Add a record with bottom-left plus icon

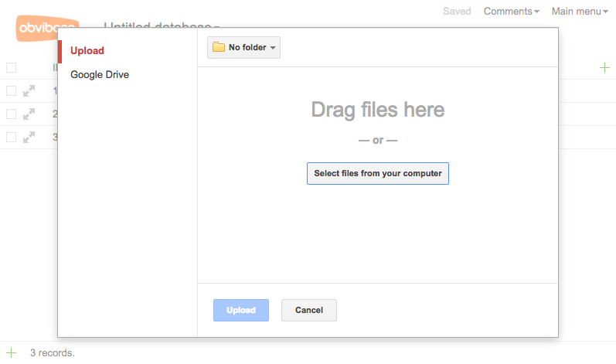12,352
